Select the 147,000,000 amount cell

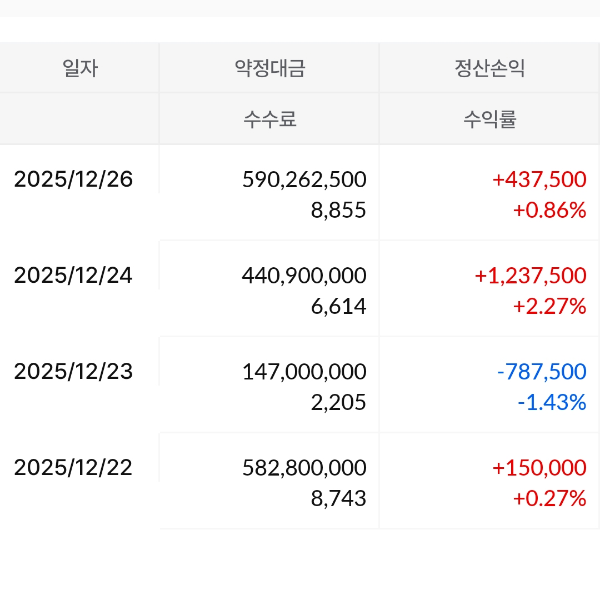304,371
